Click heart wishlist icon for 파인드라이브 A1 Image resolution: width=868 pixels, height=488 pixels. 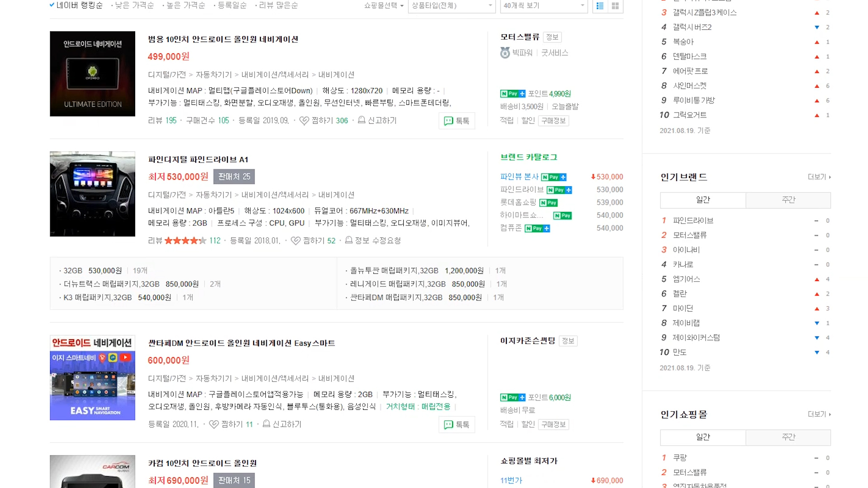click(296, 241)
